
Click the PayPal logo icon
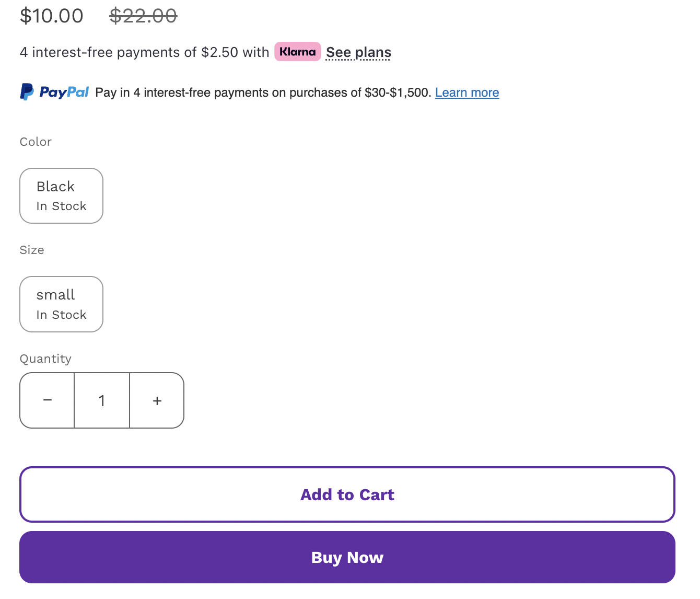(27, 92)
